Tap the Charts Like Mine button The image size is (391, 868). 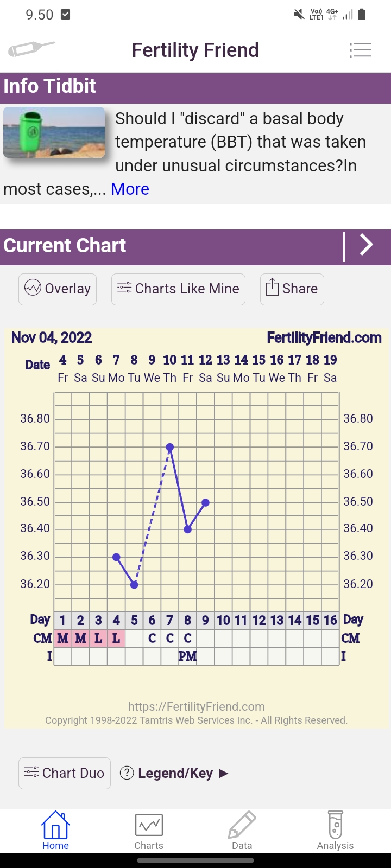[178, 289]
